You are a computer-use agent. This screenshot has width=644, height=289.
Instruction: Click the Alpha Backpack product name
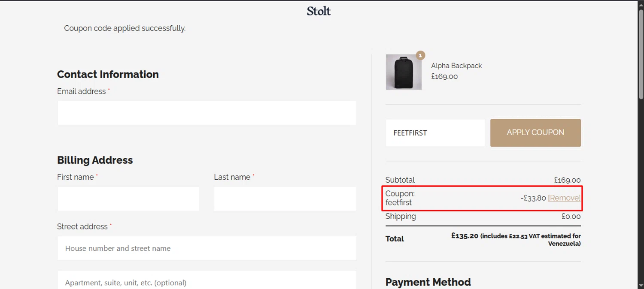pos(456,66)
